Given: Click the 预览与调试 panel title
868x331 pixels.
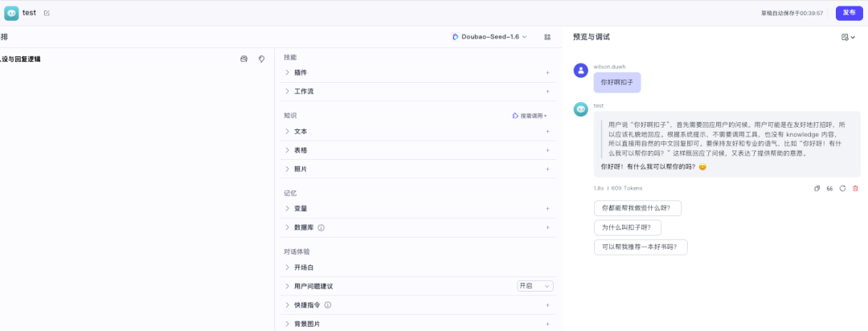Looking at the screenshot, I should tap(592, 37).
